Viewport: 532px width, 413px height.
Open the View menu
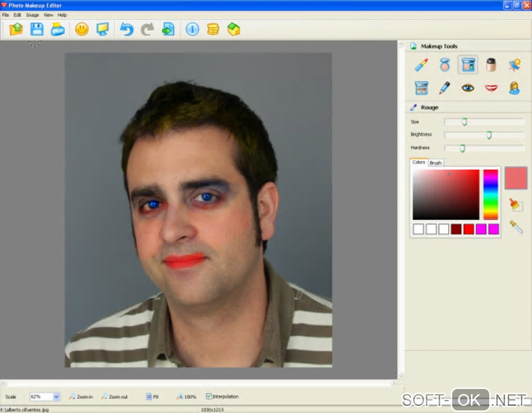[48, 15]
